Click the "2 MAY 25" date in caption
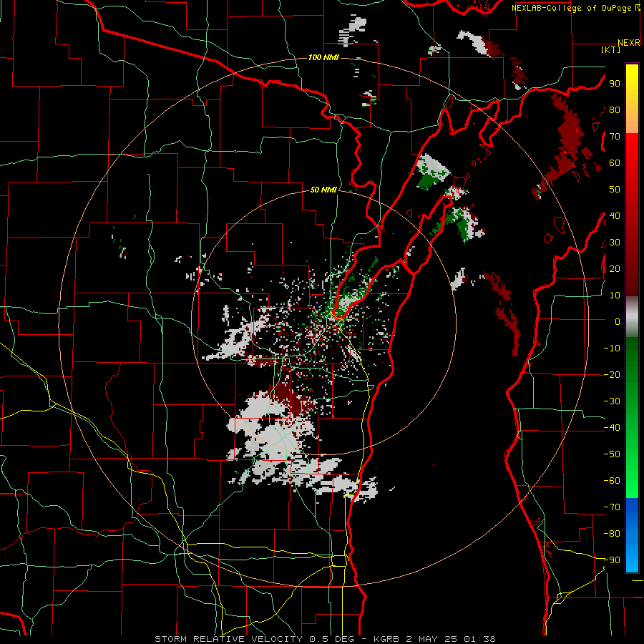Image resolution: width=644 pixels, height=644 pixels. 432,639
